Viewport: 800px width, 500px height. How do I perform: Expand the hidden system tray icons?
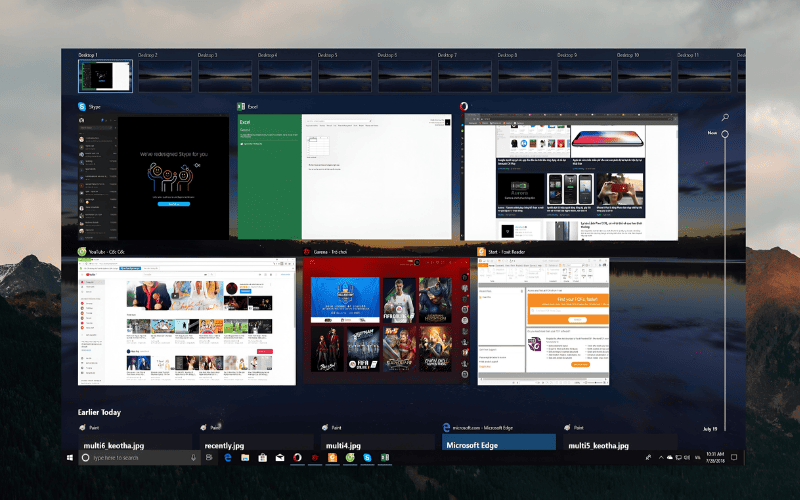click(x=661, y=458)
